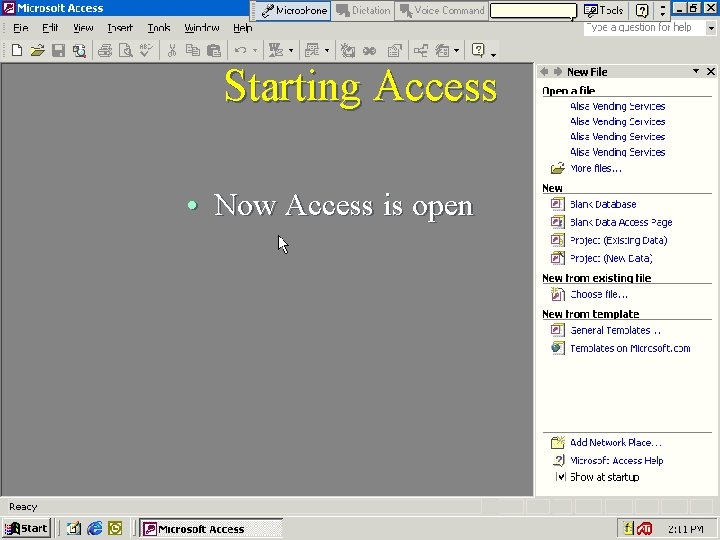Open More files link

(x=596, y=169)
